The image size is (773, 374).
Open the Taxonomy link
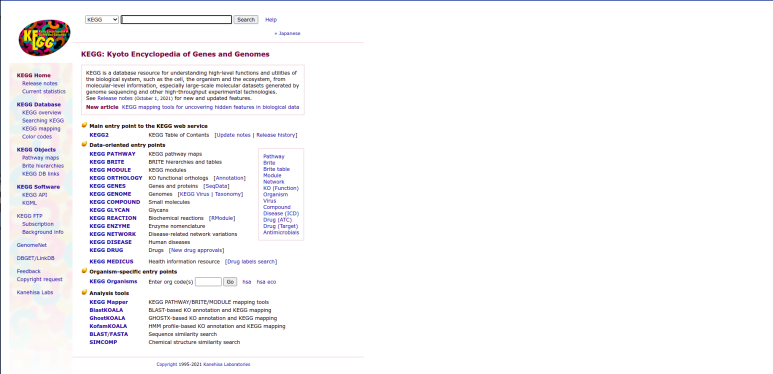[228, 194]
